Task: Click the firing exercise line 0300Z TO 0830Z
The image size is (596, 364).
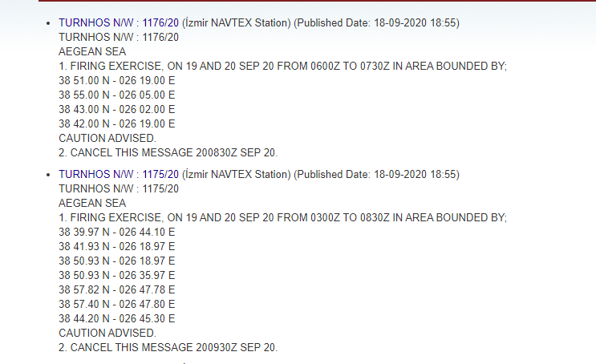Action: coord(283,218)
